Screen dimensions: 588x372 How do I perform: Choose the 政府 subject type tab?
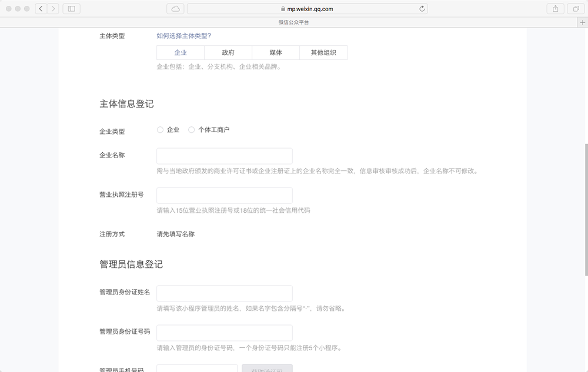pyautogui.click(x=228, y=53)
